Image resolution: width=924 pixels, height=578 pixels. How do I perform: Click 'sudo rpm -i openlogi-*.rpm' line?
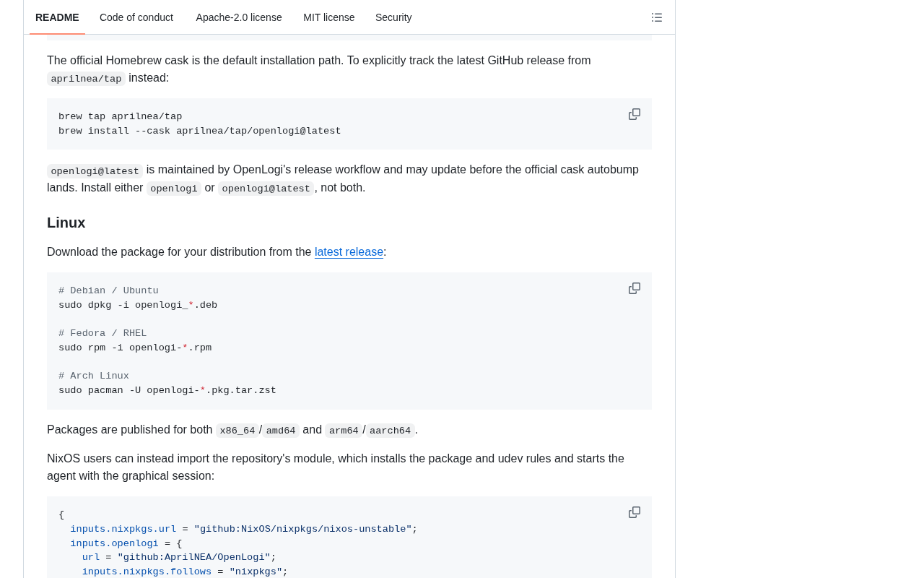[x=135, y=348]
